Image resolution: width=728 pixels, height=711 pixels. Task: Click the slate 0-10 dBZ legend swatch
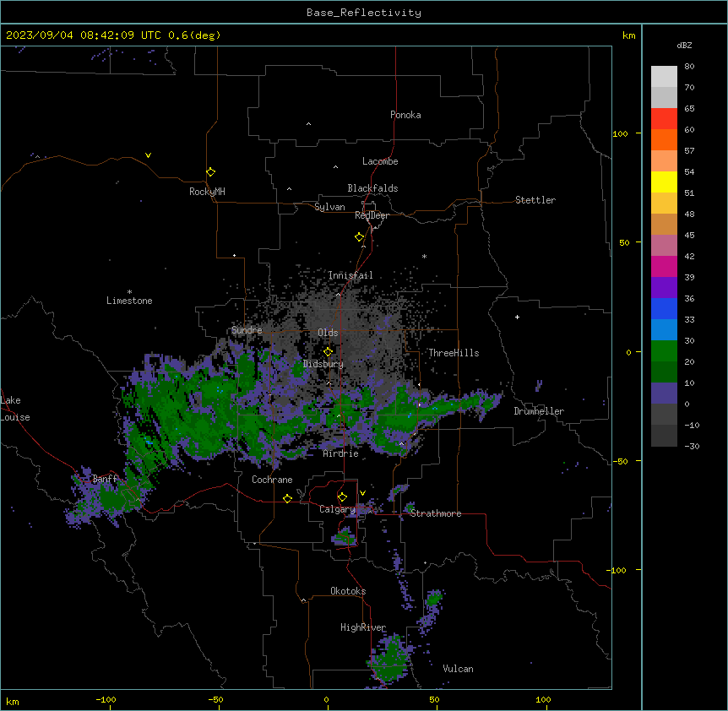coord(664,393)
